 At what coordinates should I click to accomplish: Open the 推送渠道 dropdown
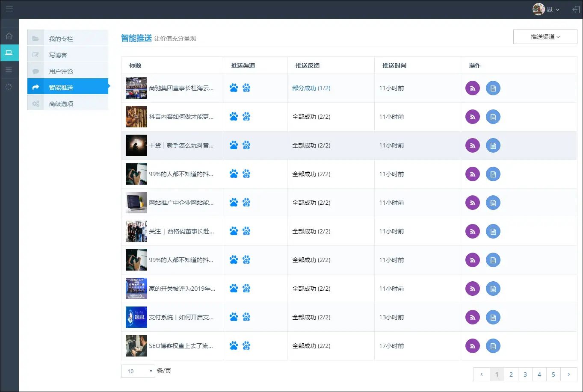point(545,37)
